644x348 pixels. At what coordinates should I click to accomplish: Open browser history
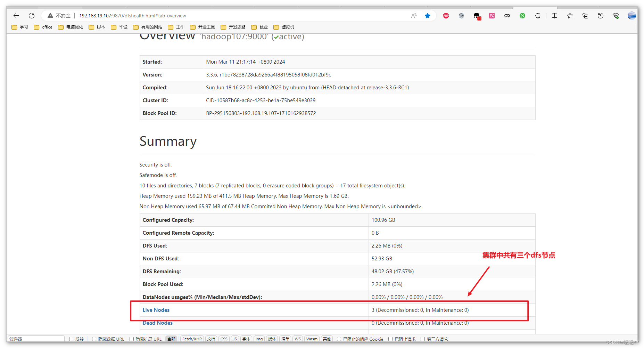coord(601,16)
